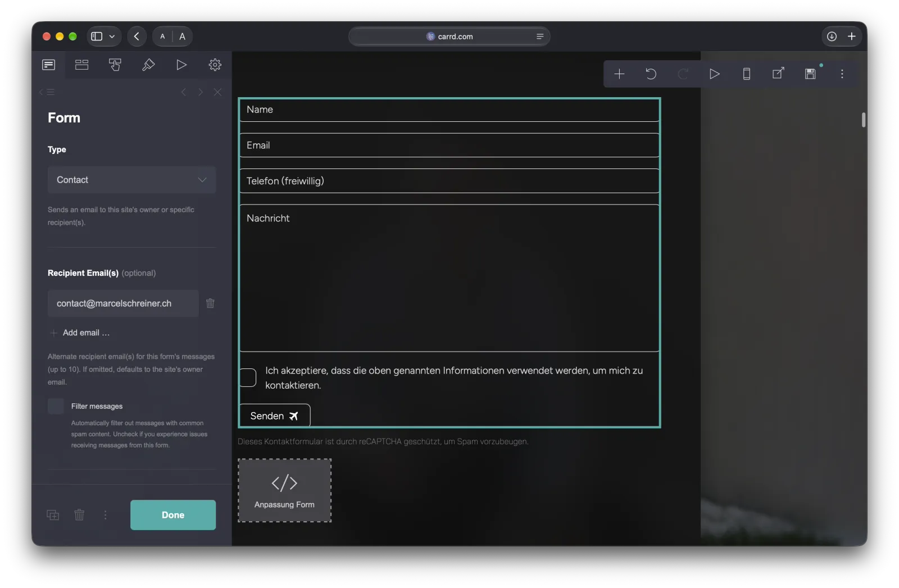This screenshot has height=588, width=899.
Task: Toggle the Safari sidebar icon
Action: click(97, 37)
